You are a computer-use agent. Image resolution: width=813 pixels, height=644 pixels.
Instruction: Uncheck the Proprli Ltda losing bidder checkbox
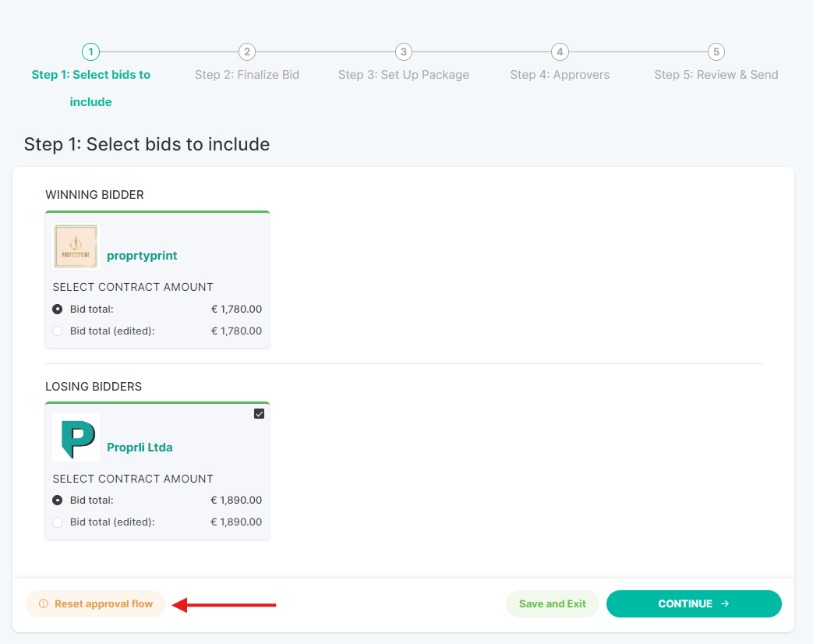point(260,414)
